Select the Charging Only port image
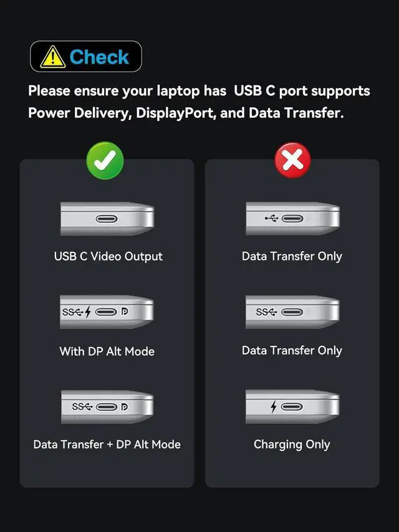This screenshot has height=532, width=399. [x=292, y=406]
